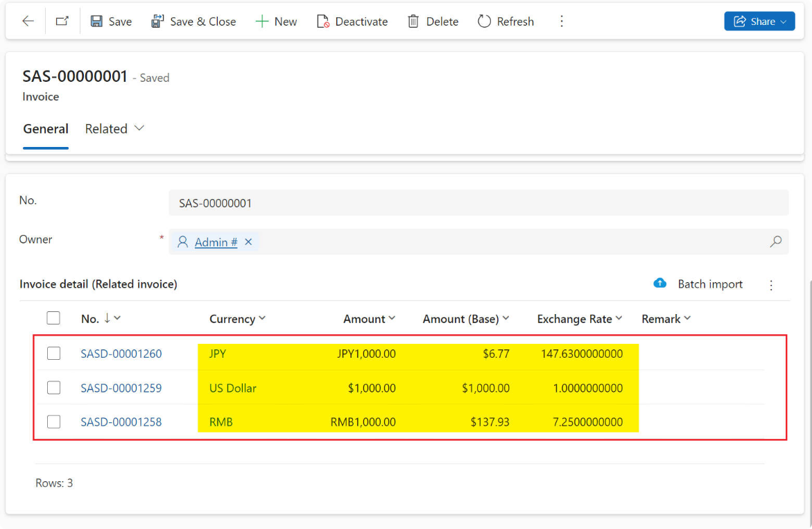Open invoice detail SASD-00001259
The height and width of the screenshot is (529, 812).
coord(121,388)
